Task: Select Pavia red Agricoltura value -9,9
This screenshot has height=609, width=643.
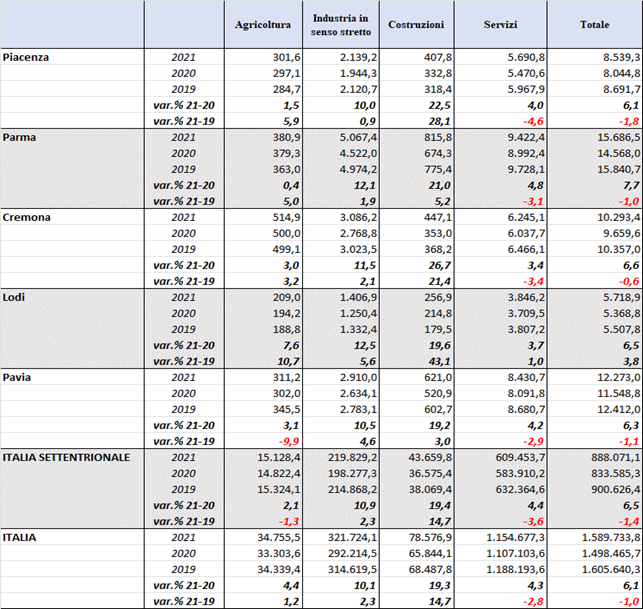Action: tap(289, 441)
